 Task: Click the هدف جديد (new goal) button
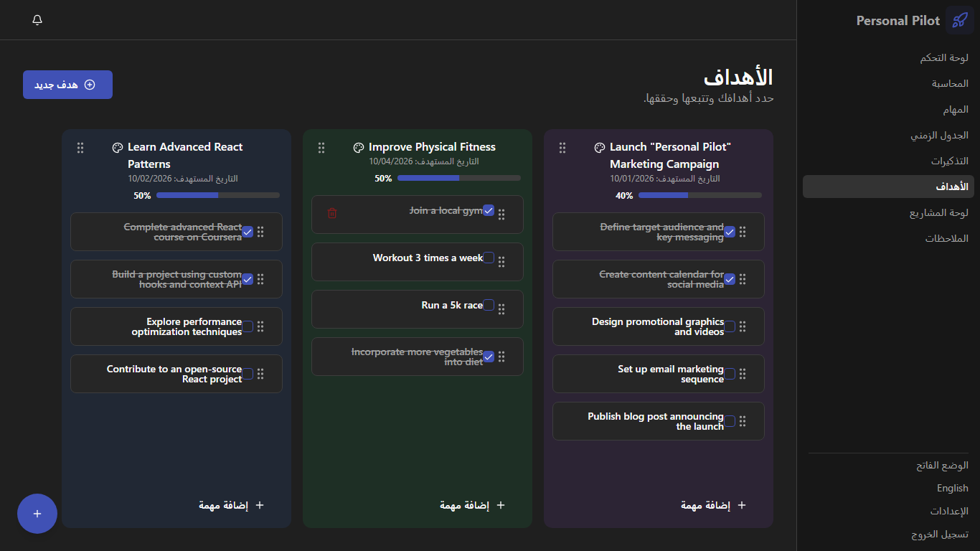[x=67, y=85]
